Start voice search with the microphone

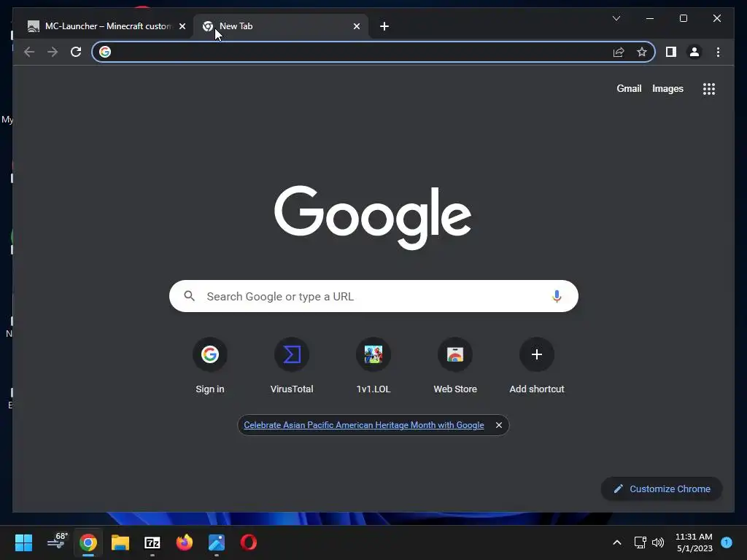557,296
